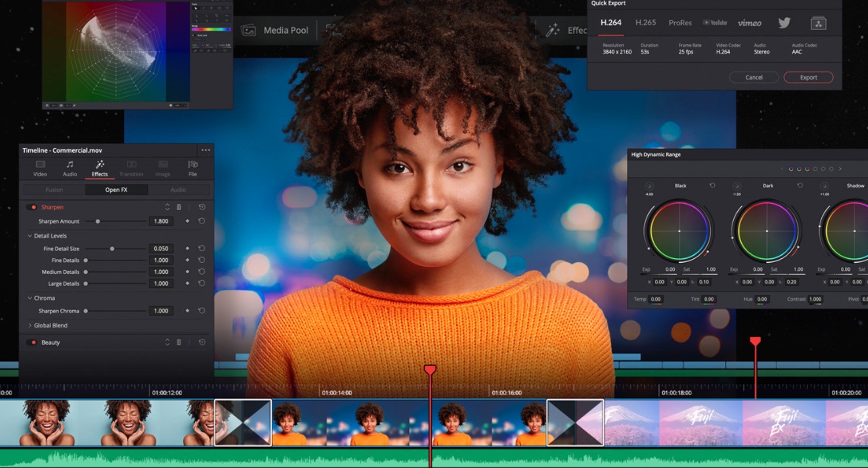Disable the Sharpen effect toggle
Screen dimensions: 868x468
(x=33, y=207)
